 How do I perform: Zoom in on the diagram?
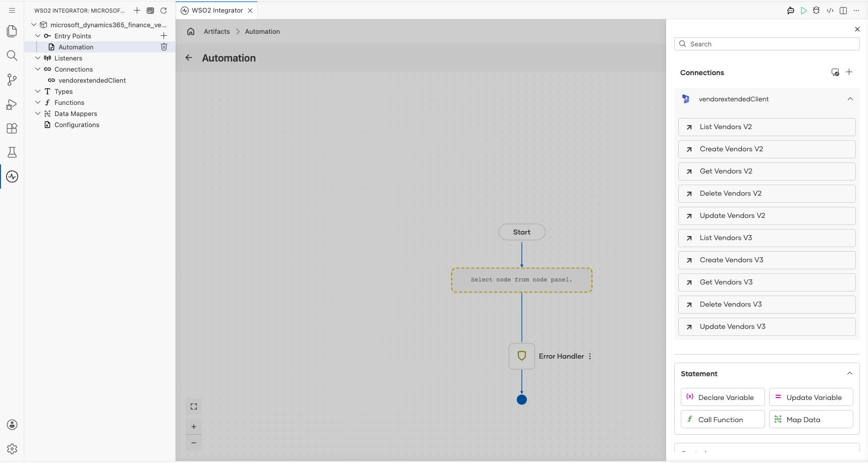(194, 427)
